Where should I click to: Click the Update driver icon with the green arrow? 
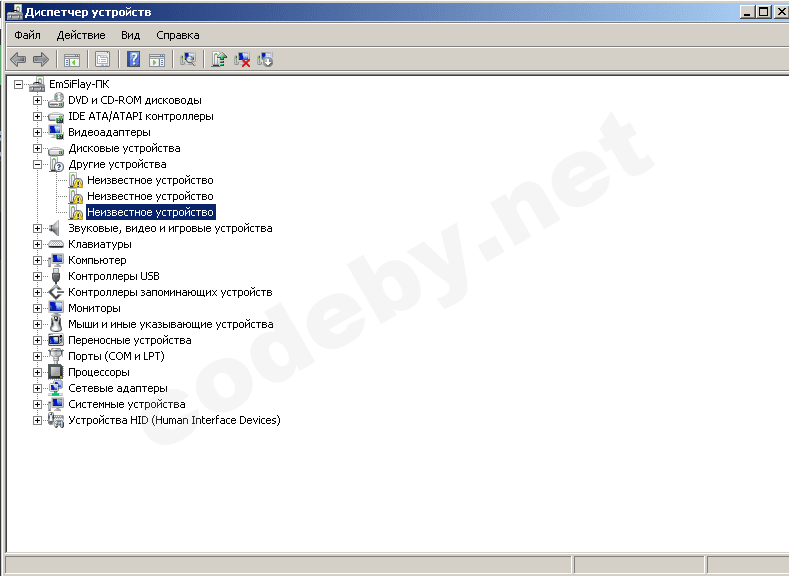click(219, 59)
